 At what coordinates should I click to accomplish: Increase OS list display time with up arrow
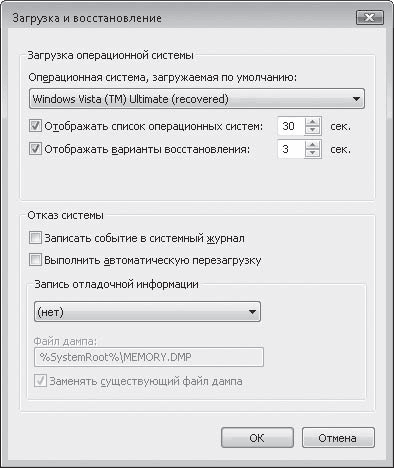(313, 122)
